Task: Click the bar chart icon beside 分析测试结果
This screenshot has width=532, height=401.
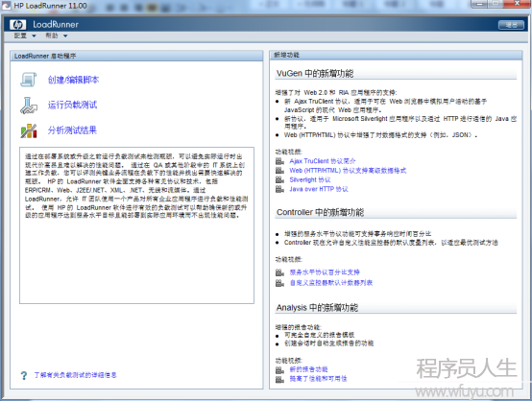Action: click(x=29, y=130)
